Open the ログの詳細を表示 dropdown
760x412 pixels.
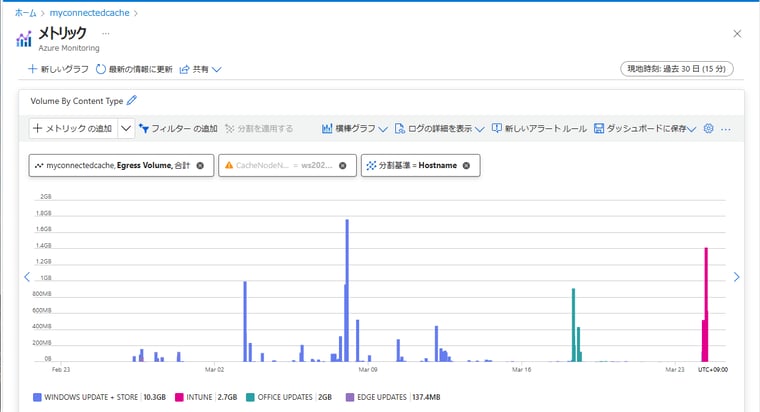click(x=440, y=128)
